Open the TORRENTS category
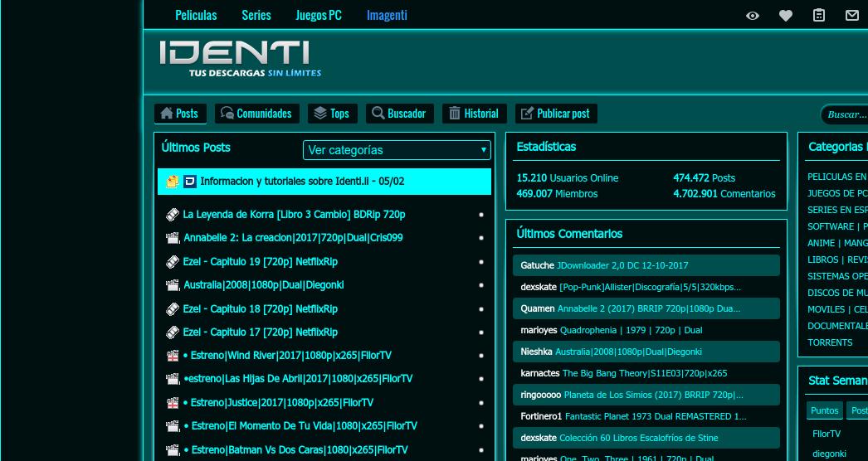The image size is (868, 461). [830, 342]
